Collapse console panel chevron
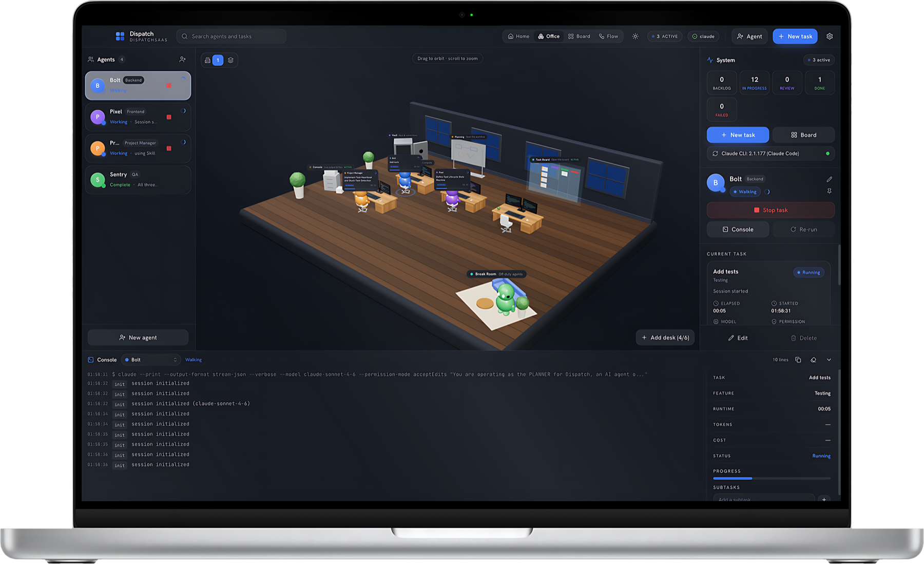This screenshot has height=564, width=924. coord(829,360)
